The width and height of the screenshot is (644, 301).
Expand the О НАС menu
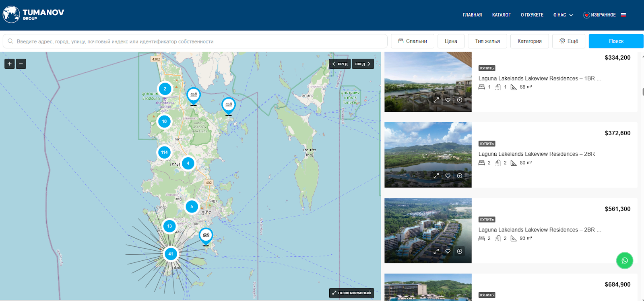(563, 15)
